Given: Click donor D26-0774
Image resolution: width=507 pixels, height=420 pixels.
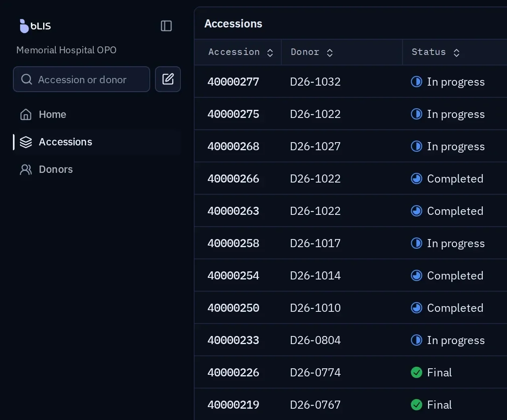Looking at the screenshot, I should pos(315,372).
